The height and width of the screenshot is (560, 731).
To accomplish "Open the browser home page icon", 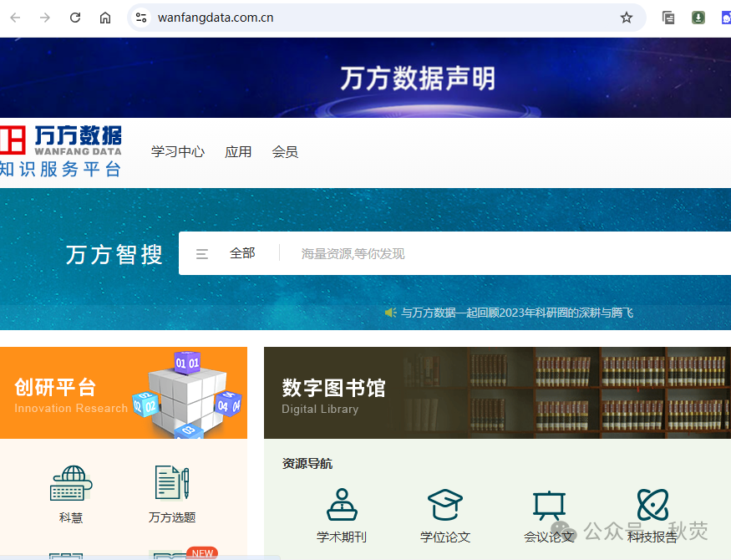I will point(105,18).
